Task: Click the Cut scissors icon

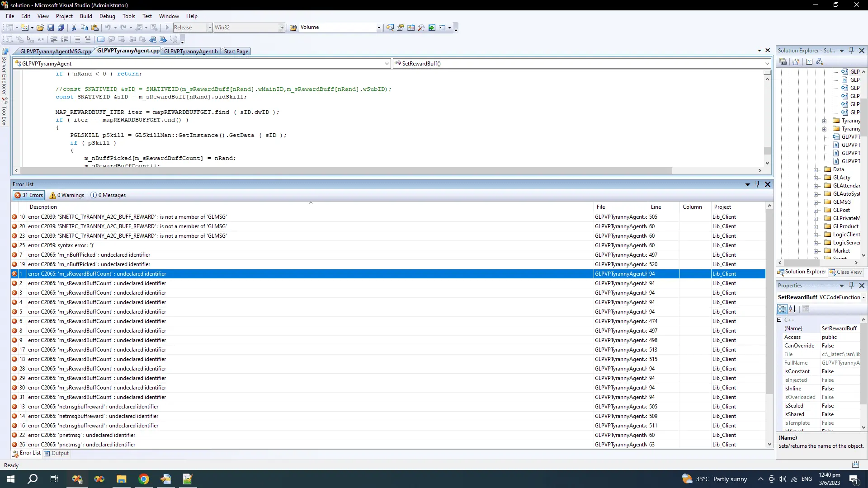Action: point(74,28)
